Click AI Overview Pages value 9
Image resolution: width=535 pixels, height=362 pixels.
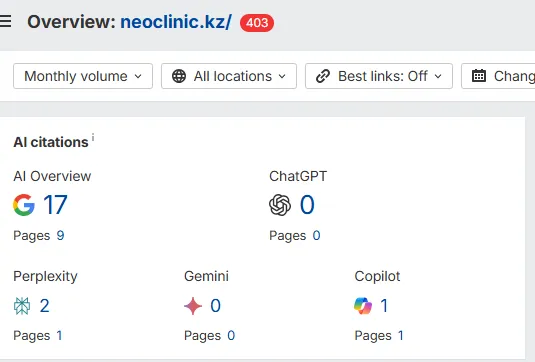point(60,235)
